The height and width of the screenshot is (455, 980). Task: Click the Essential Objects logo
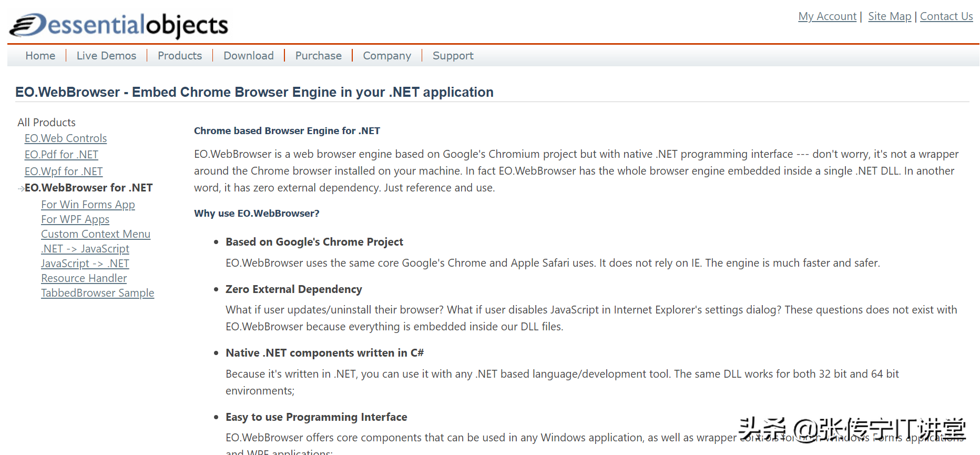tap(119, 25)
